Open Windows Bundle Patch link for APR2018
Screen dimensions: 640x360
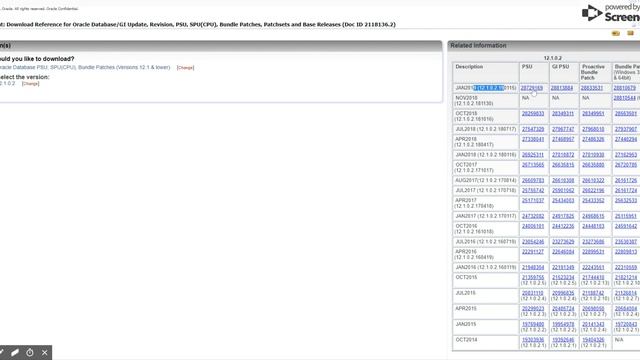(x=626, y=140)
